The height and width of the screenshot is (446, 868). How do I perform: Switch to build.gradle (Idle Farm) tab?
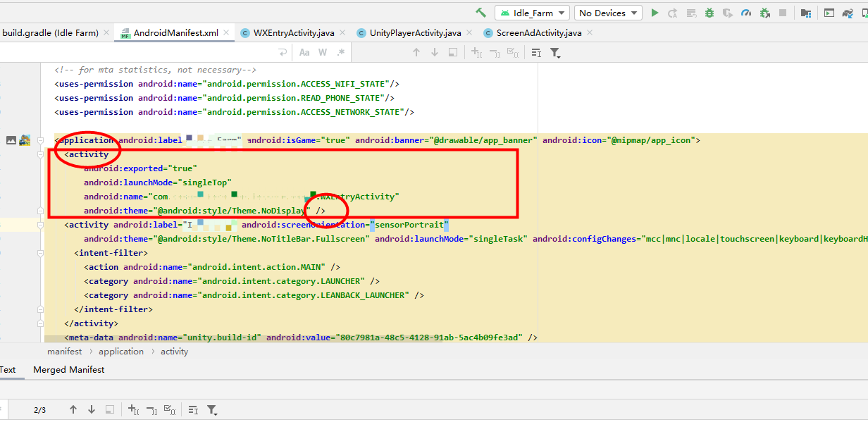click(x=50, y=32)
